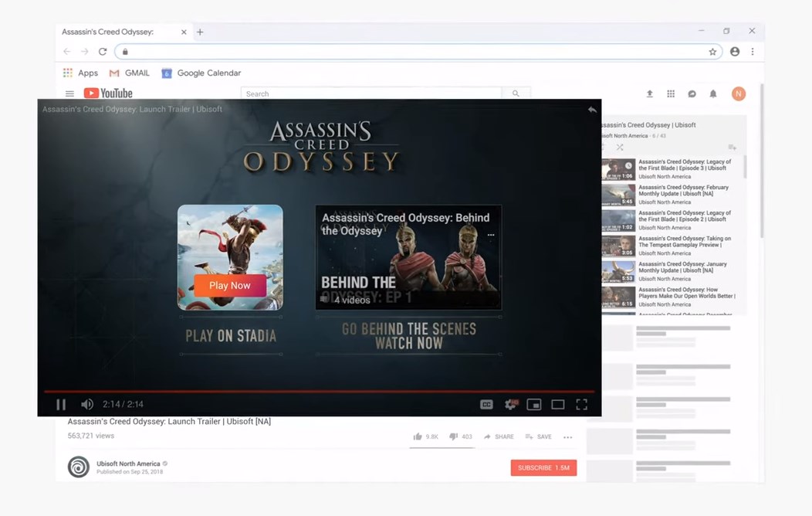
Task: Click the upload video icon
Action: [x=649, y=93]
